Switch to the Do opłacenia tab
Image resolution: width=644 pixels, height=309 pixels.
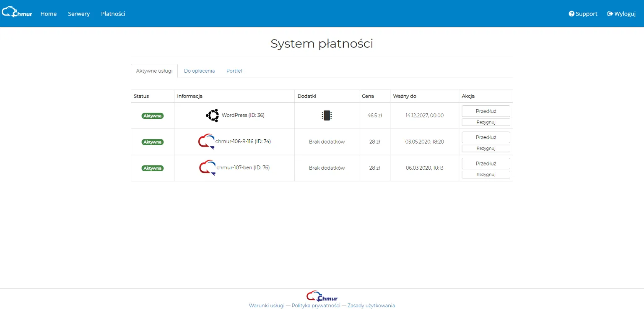coord(199,71)
